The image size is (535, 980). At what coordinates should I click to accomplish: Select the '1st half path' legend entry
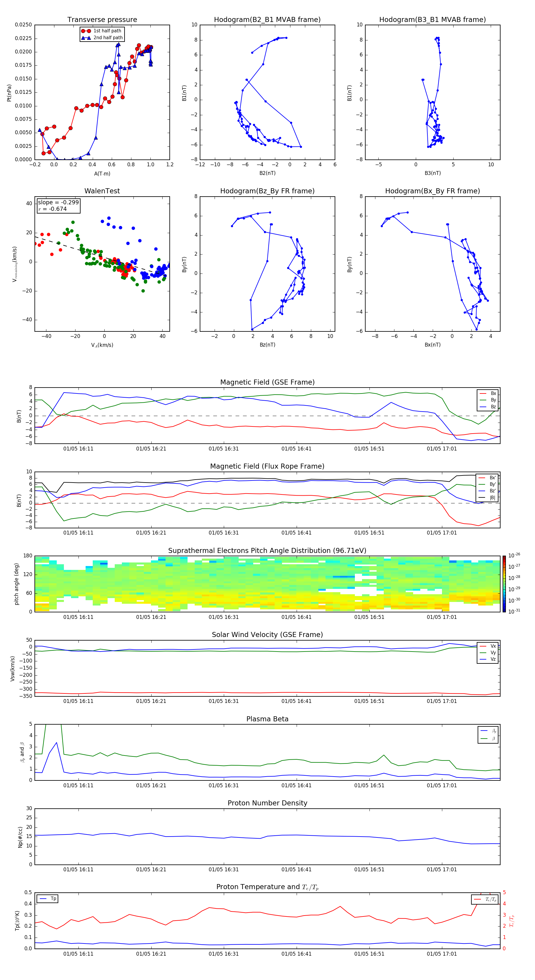click(102, 31)
